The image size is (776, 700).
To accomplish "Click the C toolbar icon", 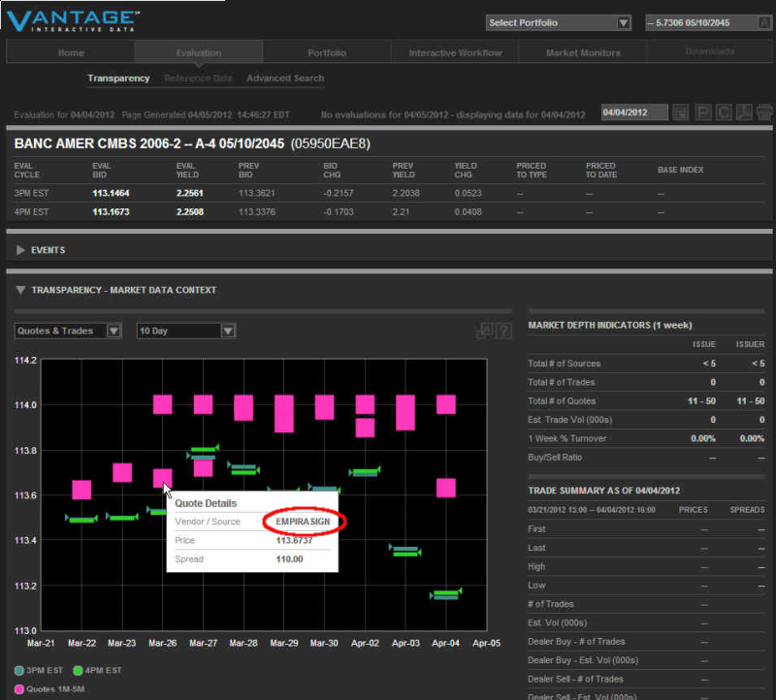I will (x=724, y=112).
